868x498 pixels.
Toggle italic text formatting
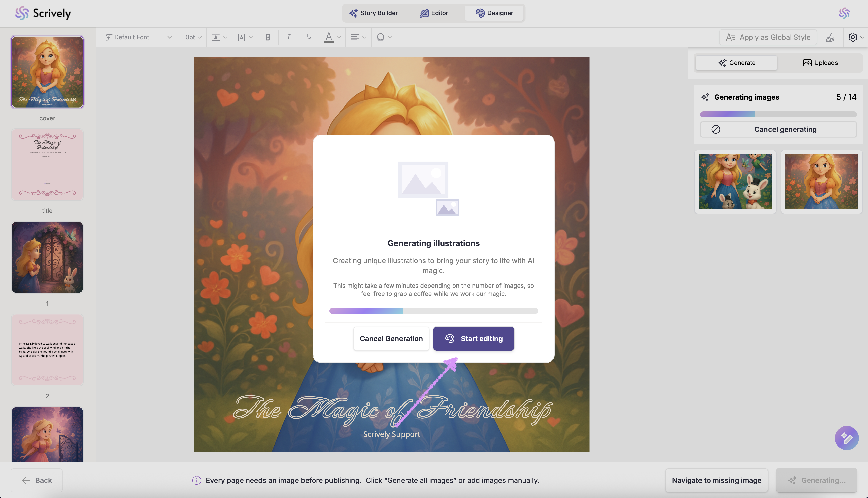tap(288, 37)
